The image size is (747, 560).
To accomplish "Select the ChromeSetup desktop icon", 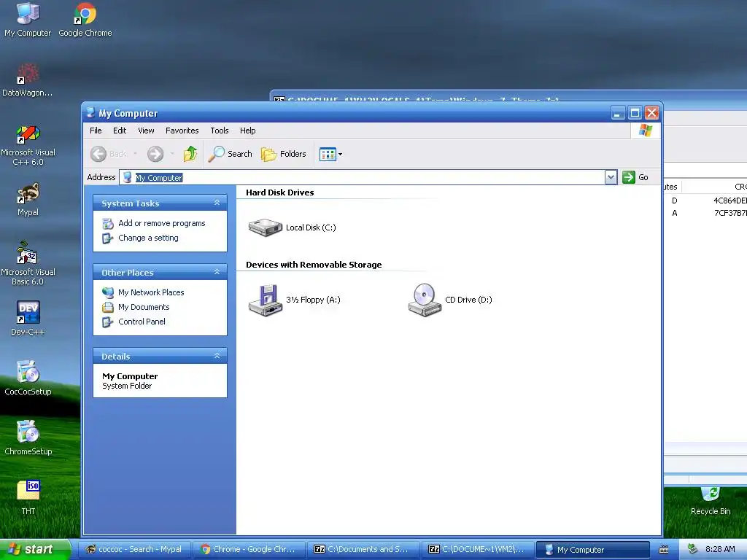I will 28,438.
